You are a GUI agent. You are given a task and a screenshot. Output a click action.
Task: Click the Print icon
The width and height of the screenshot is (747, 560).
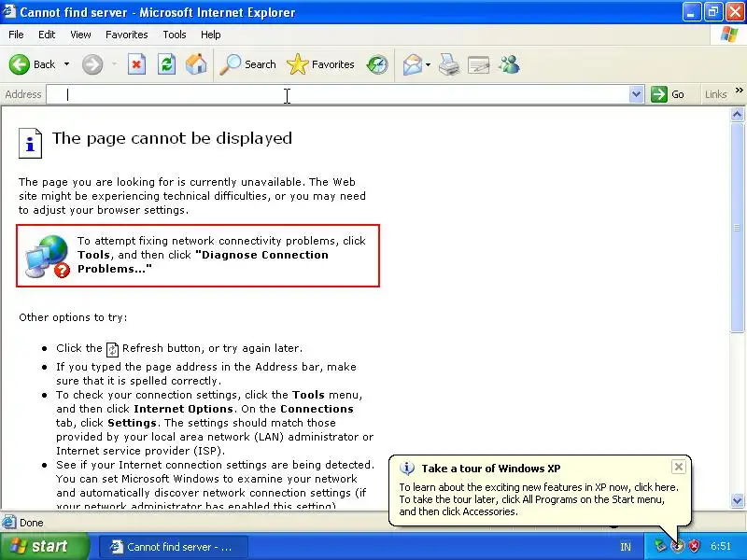point(449,64)
